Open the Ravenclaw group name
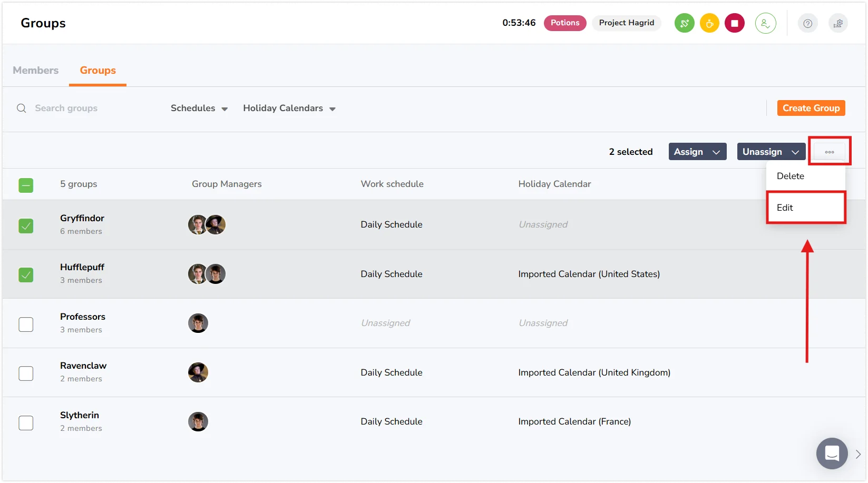 (83, 366)
